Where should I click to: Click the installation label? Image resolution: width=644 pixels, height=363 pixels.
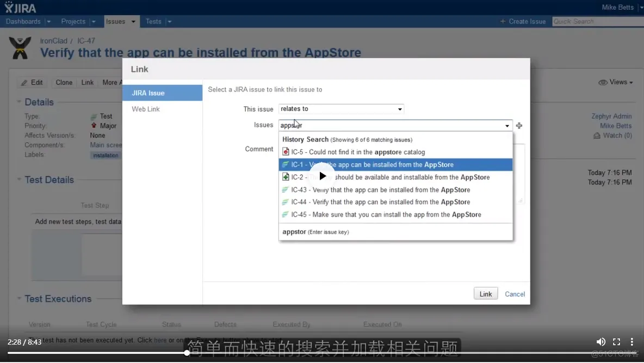(x=106, y=156)
